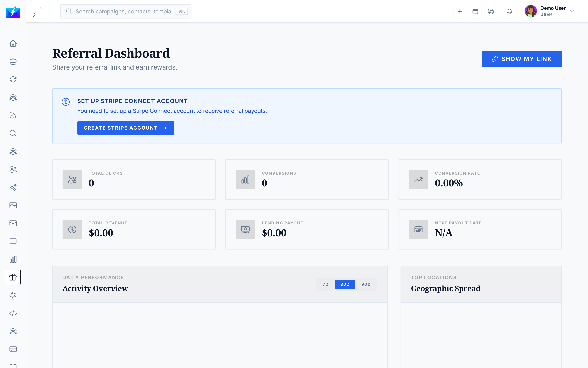The width and height of the screenshot is (588, 368).
Task: Click the ⌘K shortcut badge
Action: 182,11
